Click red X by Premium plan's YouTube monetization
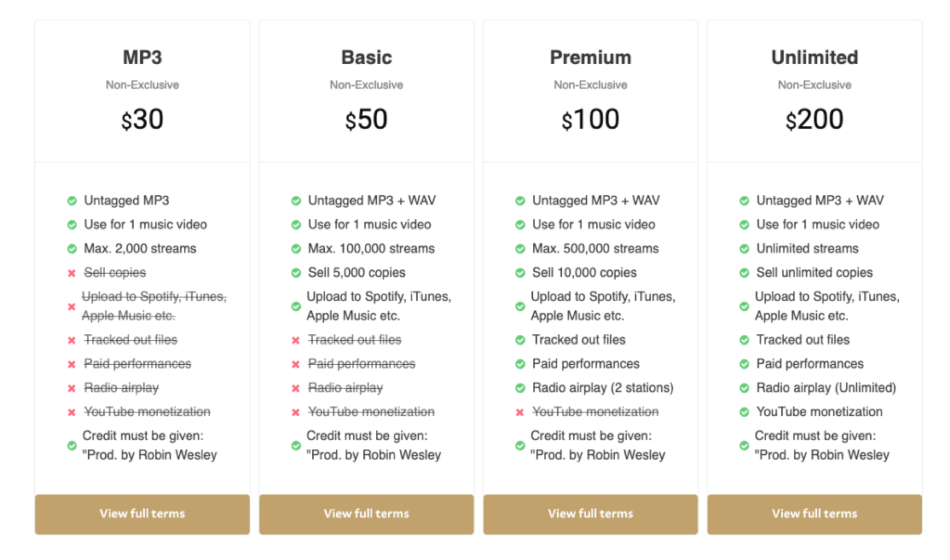The width and height of the screenshot is (950, 560). pyautogui.click(x=520, y=412)
